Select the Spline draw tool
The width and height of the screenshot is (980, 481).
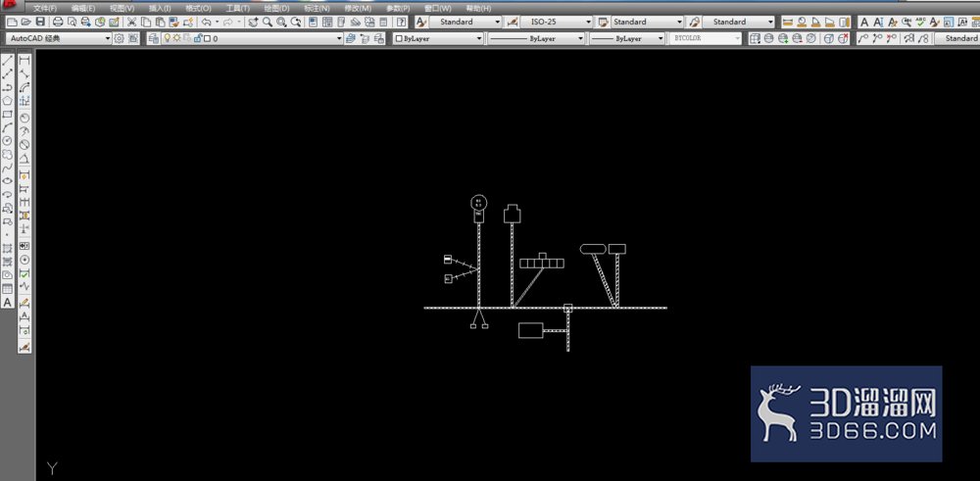(8, 168)
